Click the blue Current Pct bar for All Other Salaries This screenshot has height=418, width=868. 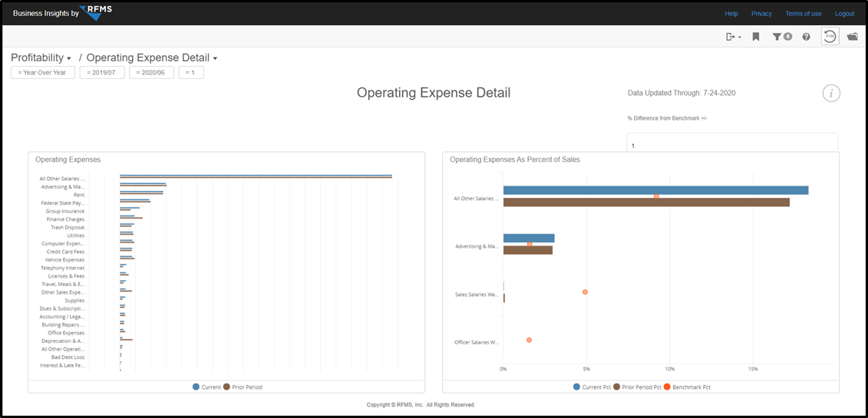click(x=655, y=190)
